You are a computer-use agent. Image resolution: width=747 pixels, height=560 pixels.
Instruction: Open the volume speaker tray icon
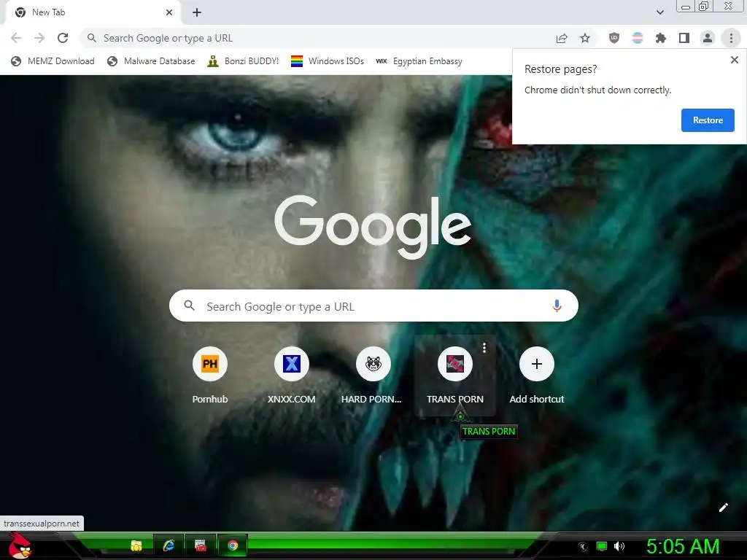[619, 546]
